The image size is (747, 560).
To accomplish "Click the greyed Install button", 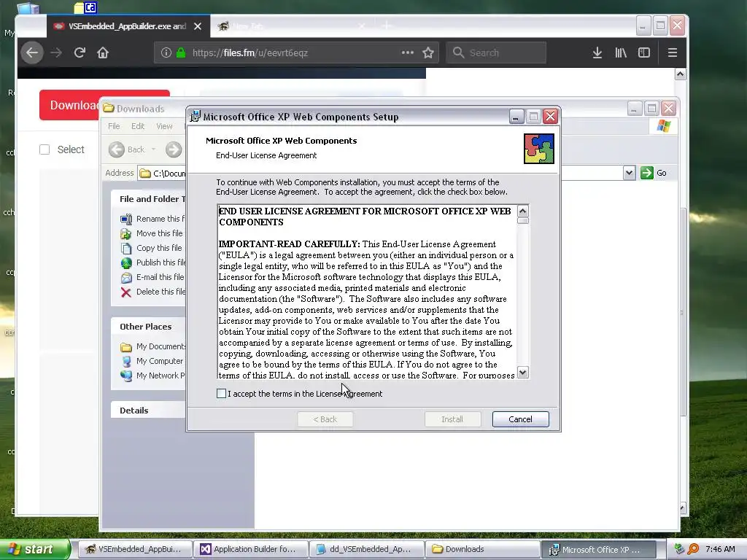I will click(x=452, y=419).
